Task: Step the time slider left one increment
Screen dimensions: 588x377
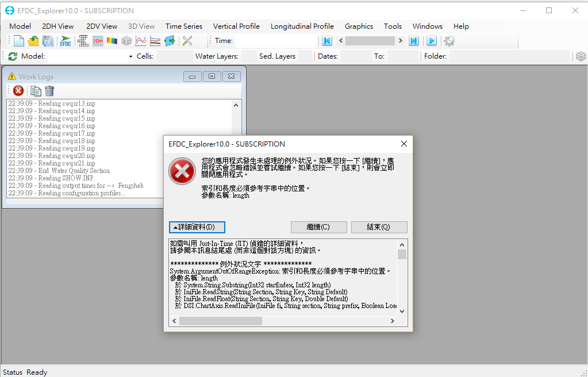Action: point(341,40)
